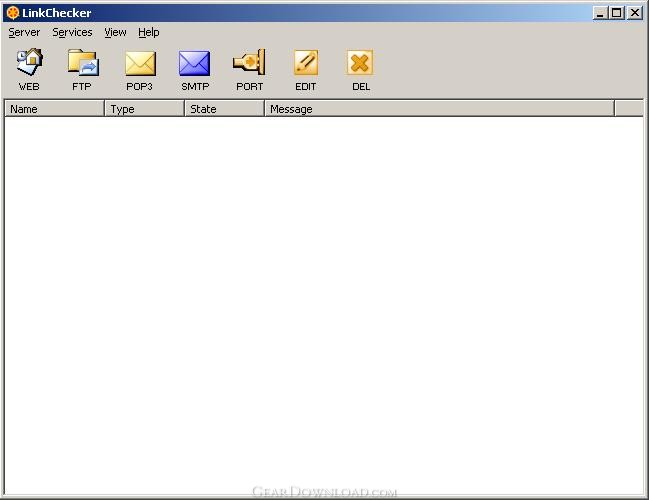
Task: Sort by the Type column header
Action: (x=144, y=109)
